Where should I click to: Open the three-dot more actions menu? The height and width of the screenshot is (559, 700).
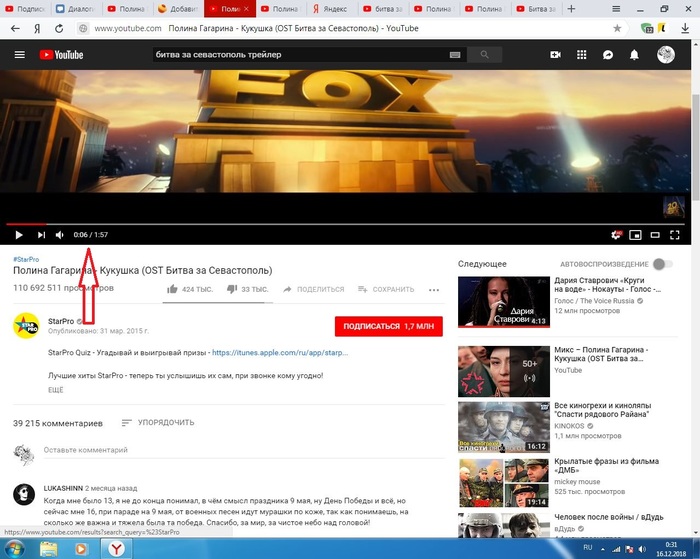pos(434,289)
